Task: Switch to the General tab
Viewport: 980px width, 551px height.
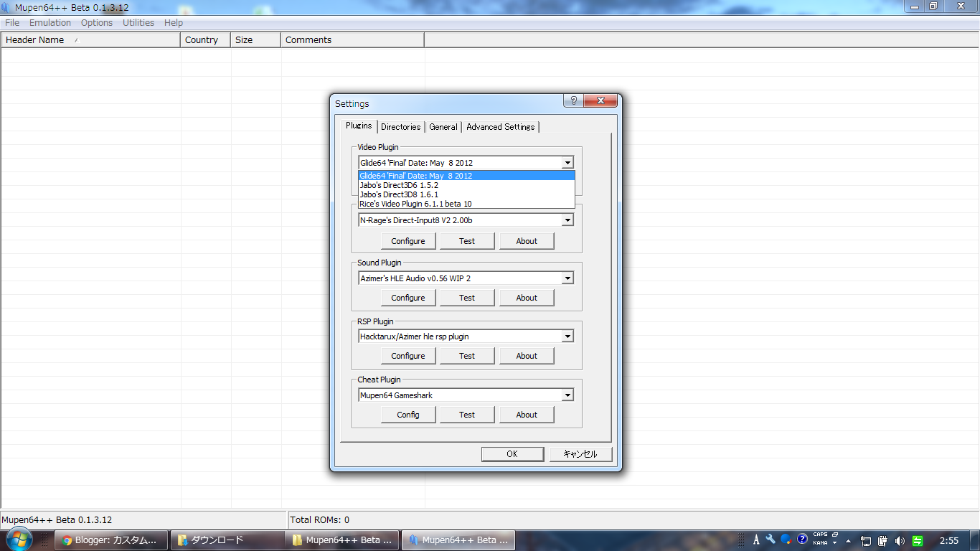Action: click(443, 127)
